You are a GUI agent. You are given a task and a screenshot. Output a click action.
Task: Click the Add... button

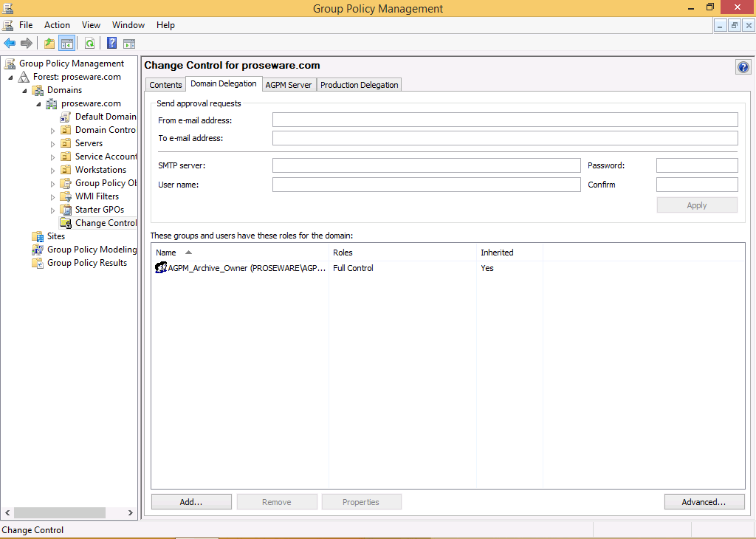tap(191, 502)
